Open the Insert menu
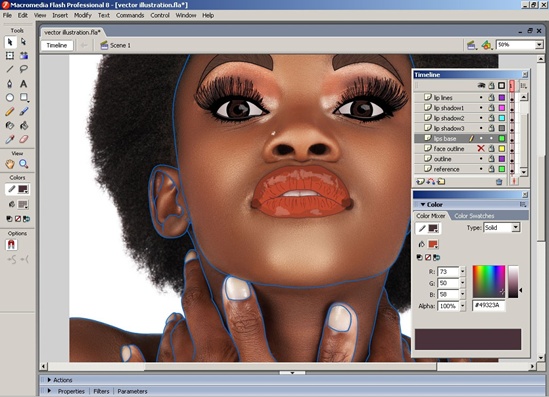The height and width of the screenshot is (397, 549). (60, 15)
